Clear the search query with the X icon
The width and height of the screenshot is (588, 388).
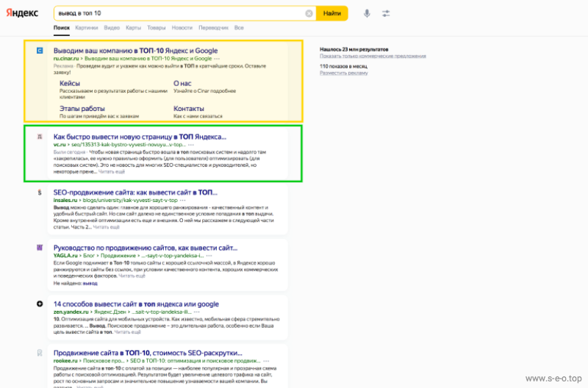tap(309, 13)
